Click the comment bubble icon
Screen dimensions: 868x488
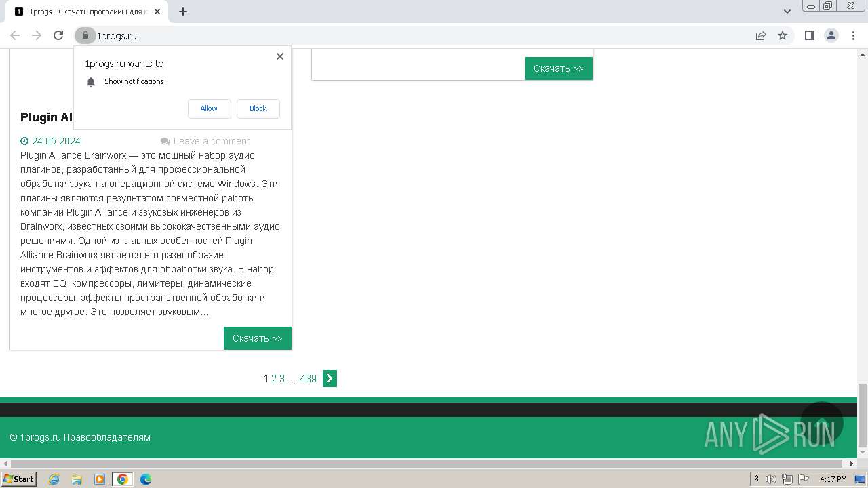coord(165,141)
